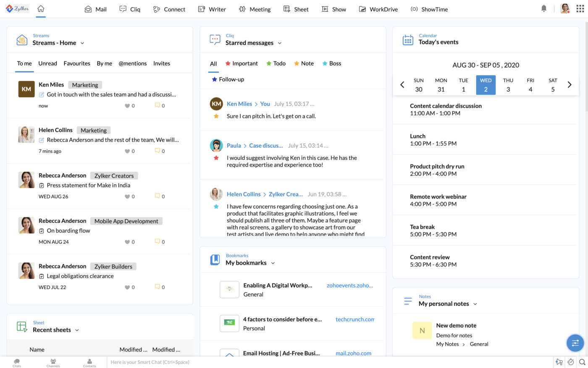Expand the Streams - Home dropdown
This screenshot has width=588, height=368.
(x=82, y=43)
